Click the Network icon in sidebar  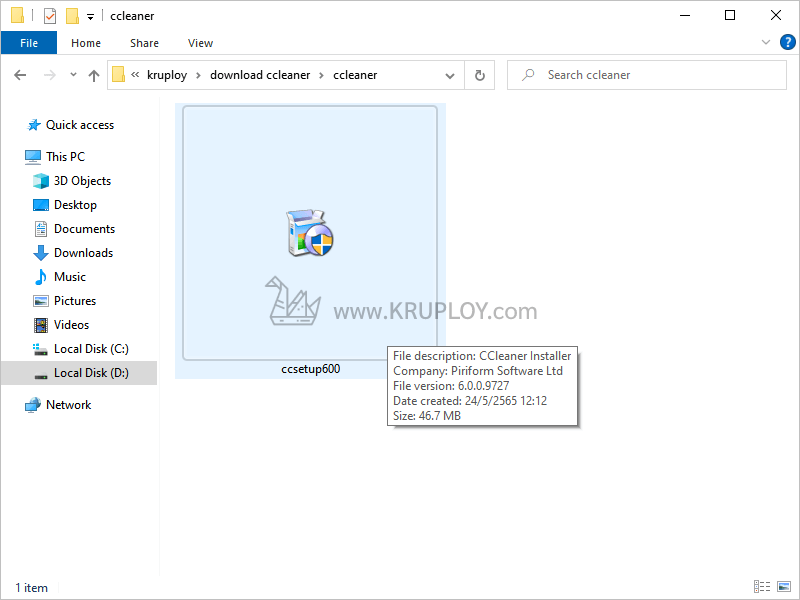point(33,405)
